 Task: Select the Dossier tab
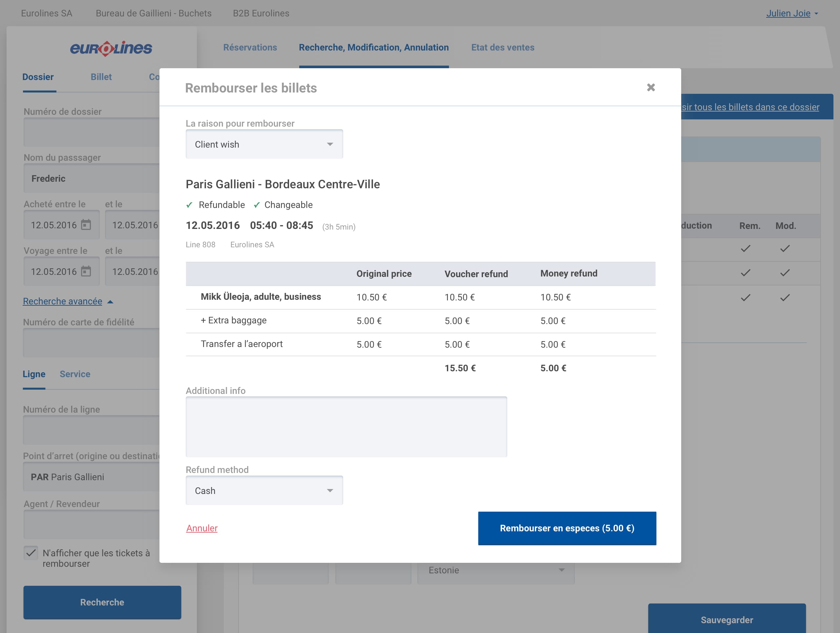38,77
